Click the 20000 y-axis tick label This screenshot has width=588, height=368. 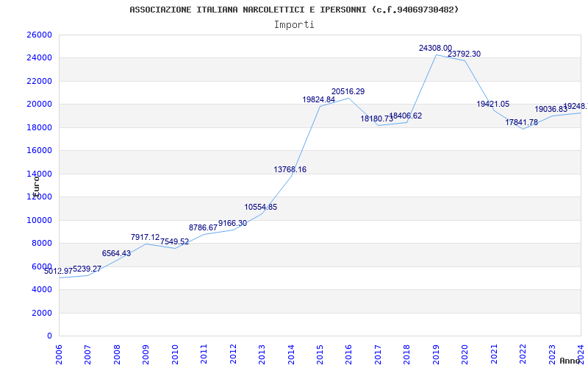click(x=40, y=105)
